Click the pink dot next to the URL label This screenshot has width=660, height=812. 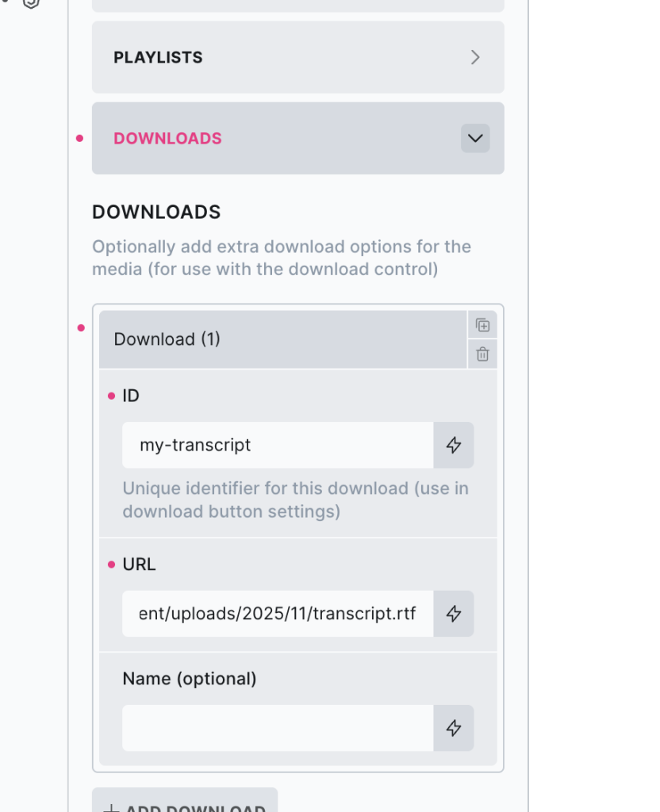(113, 564)
